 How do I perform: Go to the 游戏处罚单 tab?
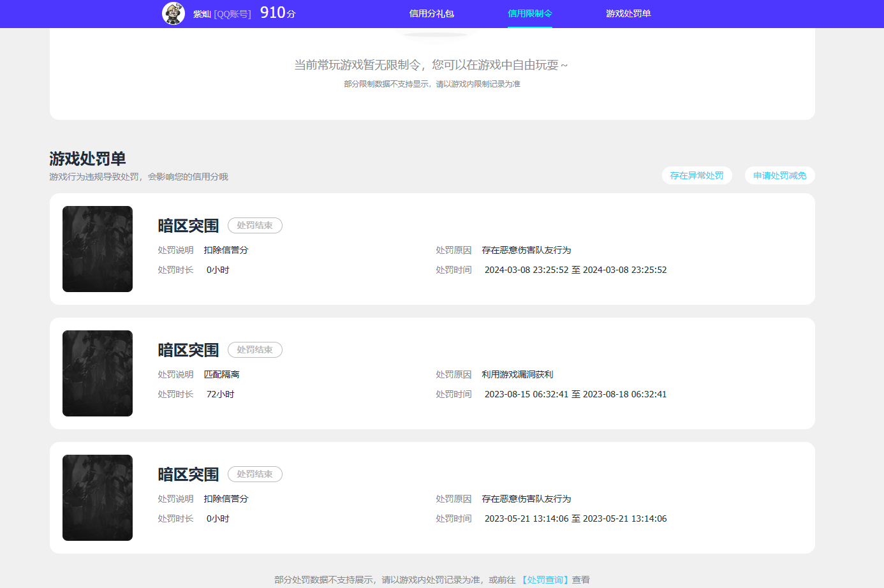(x=628, y=13)
